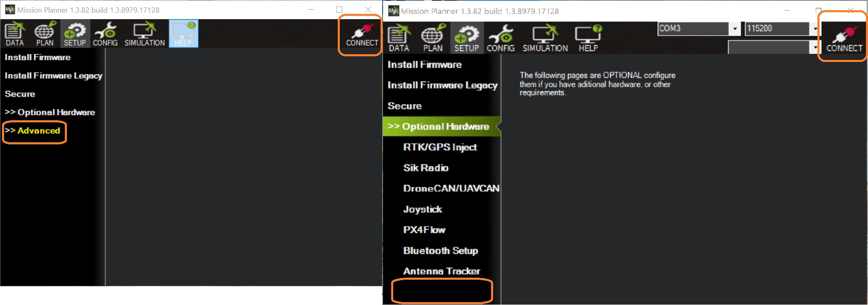This screenshot has width=868, height=305.
Task: Open DATA screen in left window
Action: click(x=15, y=34)
